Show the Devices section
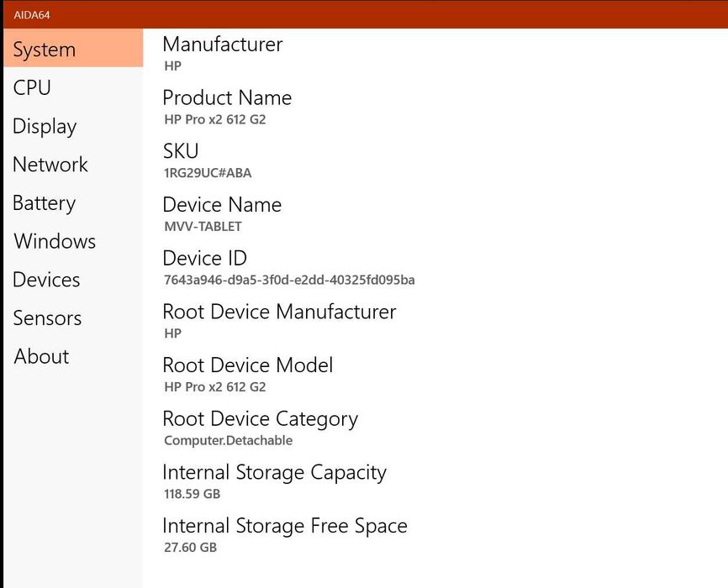This screenshot has height=588, width=728. coord(73,280)
